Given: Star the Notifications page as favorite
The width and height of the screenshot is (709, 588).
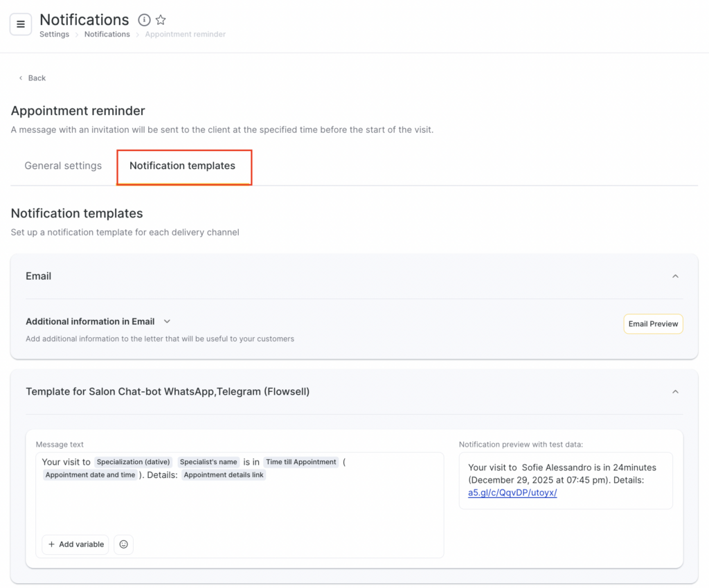Looking at the screenshot, I should pyautogui.click(x=161, y=20).
